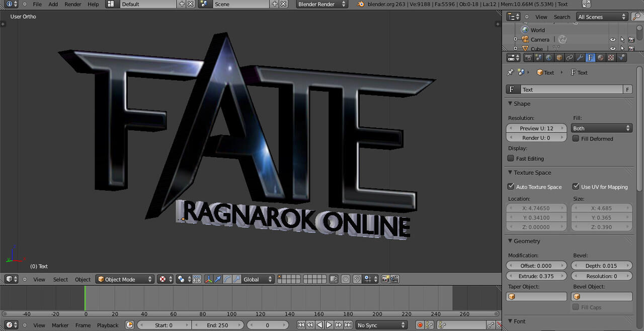Image resolution: width=644 pixels, height=331 pixels.
Task: Click the Search menu in the outliner
Action: coord(562,17)
